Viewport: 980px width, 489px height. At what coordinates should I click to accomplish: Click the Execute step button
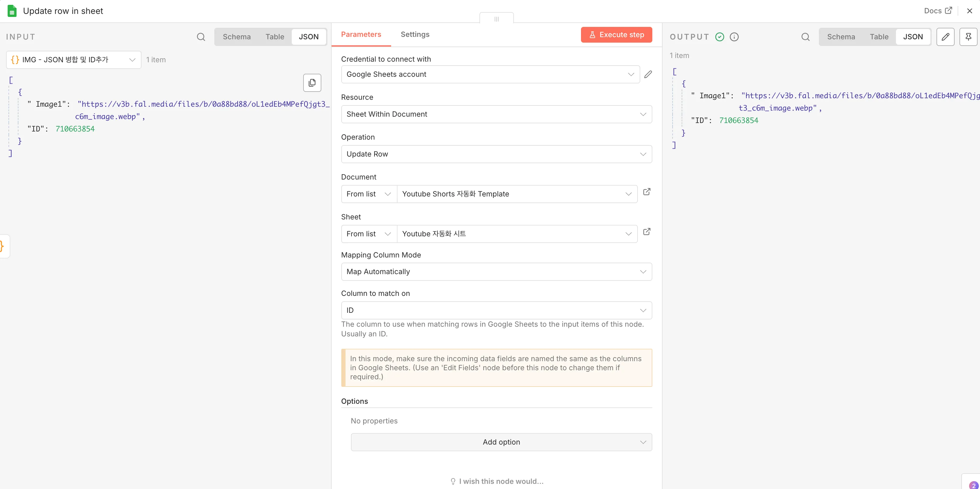616,34
